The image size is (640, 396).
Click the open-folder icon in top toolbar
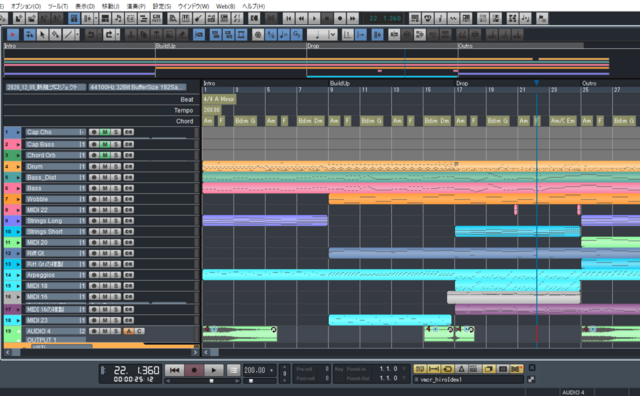(32, 18)
